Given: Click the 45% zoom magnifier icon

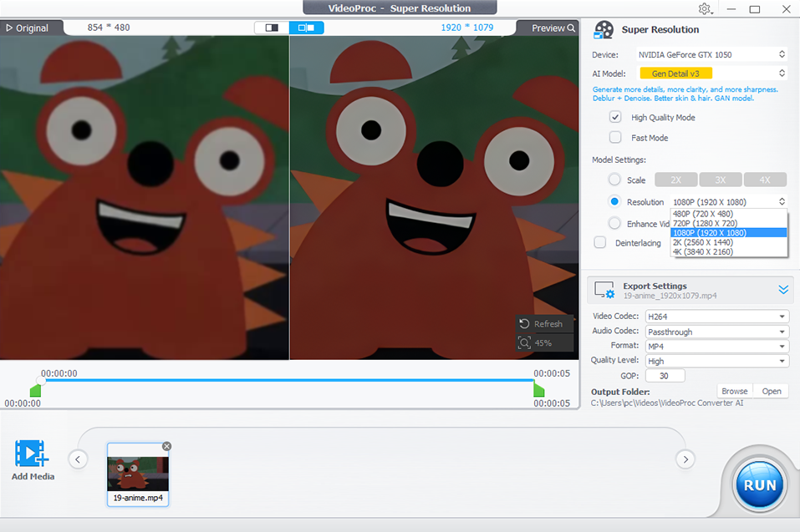Looking at the screenshot, I should pos(524,343).
